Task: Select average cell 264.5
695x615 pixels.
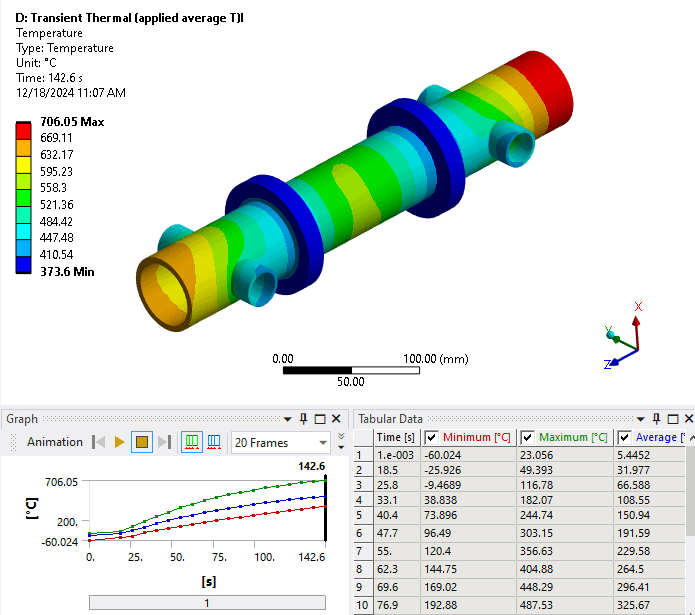Action: click(x=649, y=569)
